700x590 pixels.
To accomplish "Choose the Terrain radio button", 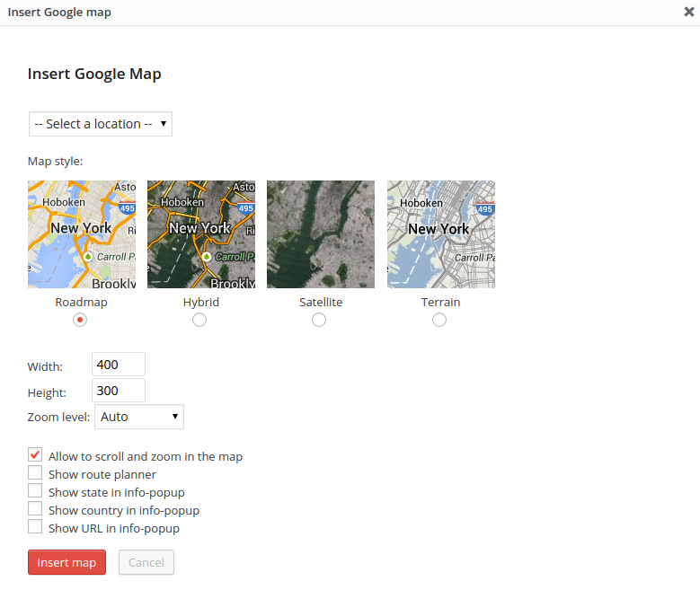I will click(x=439, y=320).
